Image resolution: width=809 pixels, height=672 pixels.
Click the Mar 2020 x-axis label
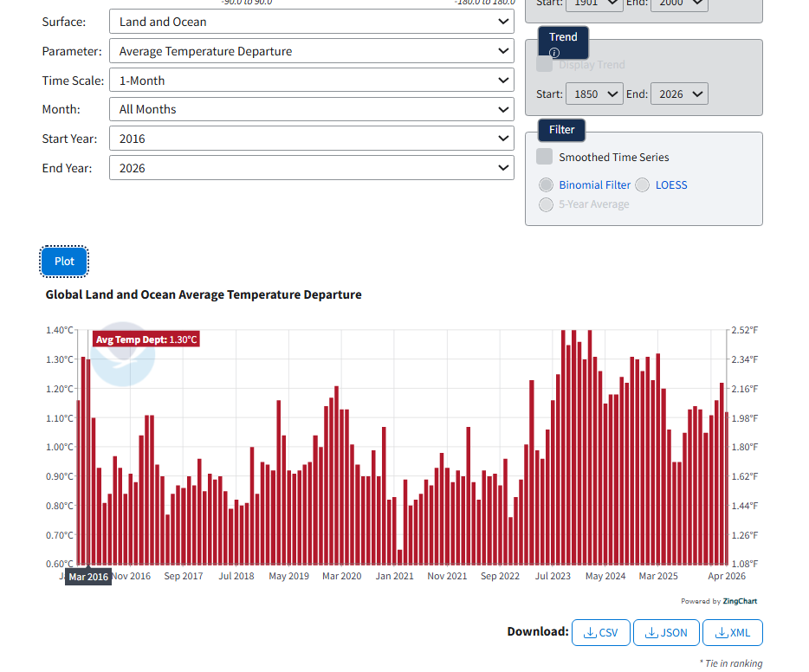point(341,576)
